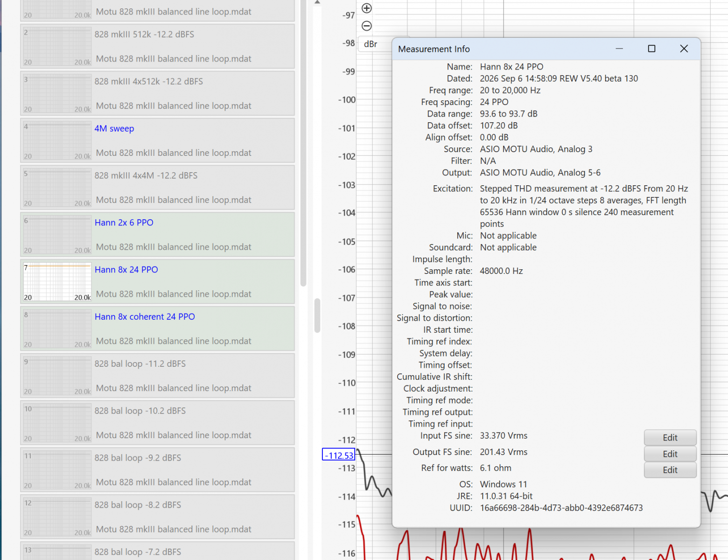
Task: Click the Dated value in Measurement Info
Action: (559, 79)
